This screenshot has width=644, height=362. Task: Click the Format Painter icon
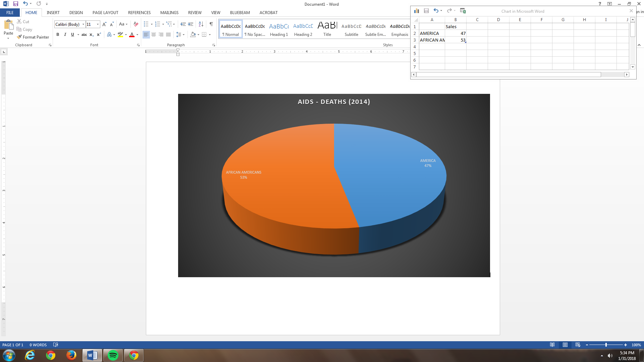pos(19,37)
